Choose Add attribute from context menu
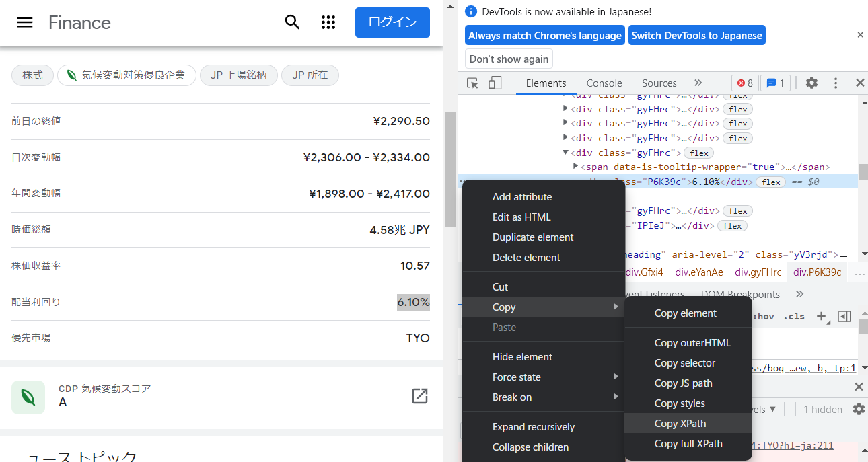 tap(522, 197)
